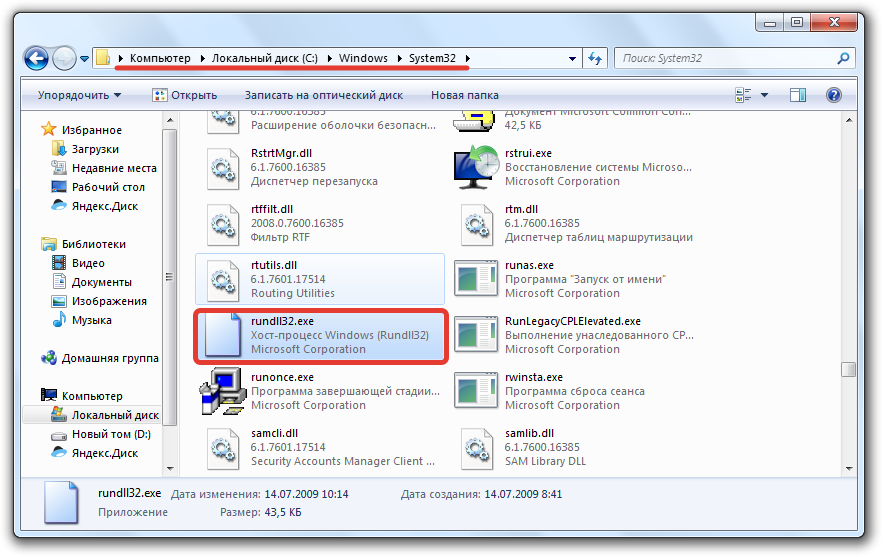Create a folder via Новая папка
883x557 pixels.
pyautogui.click(x=465, y=95)
